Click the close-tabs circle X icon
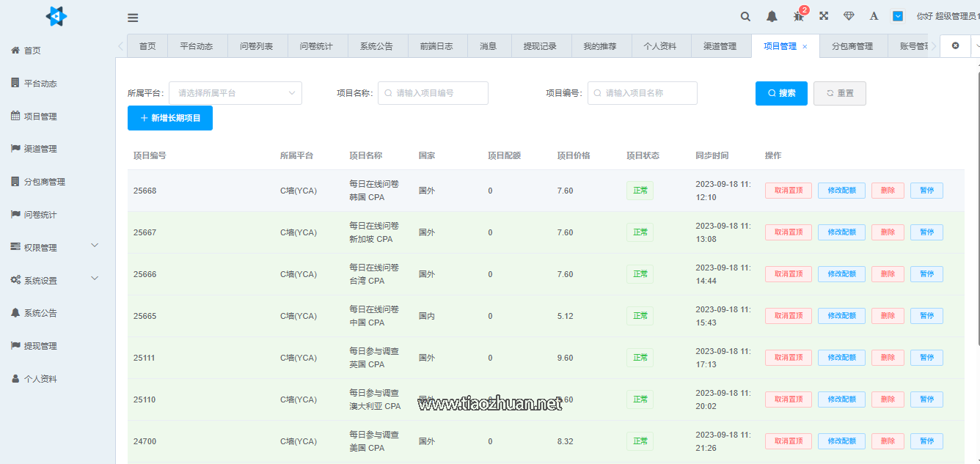Viewport: 980px width, 464px height. [955, 45]
